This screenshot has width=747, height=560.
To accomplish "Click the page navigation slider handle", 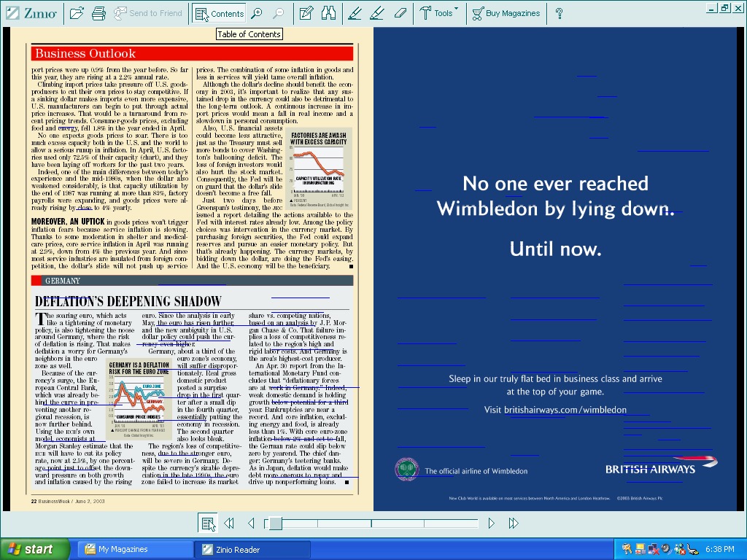I will [x=275, y=523].
